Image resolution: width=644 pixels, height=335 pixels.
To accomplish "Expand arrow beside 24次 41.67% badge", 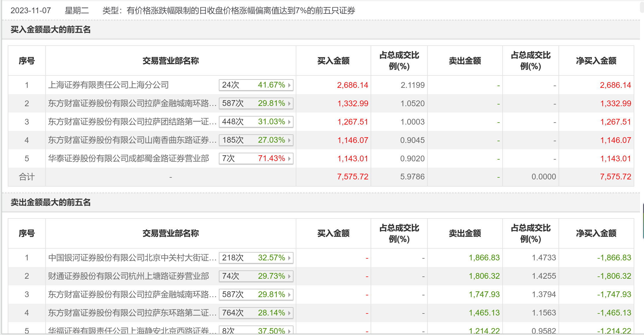I will (289, 85).
